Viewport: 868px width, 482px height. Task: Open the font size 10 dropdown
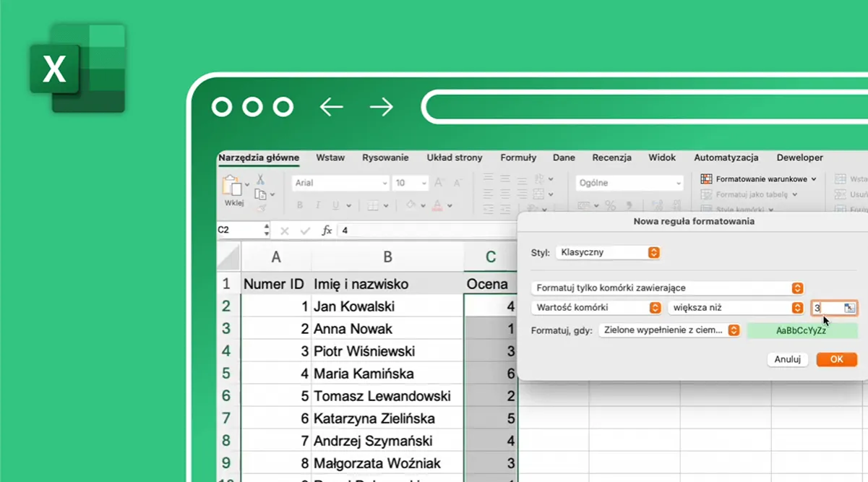click(x=411, y=184)
